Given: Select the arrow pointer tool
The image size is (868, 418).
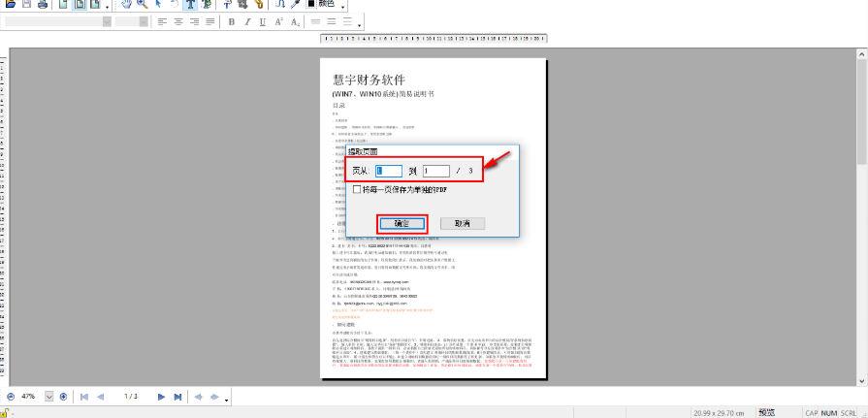Looking at the screenshot, I should coord(158,4).
